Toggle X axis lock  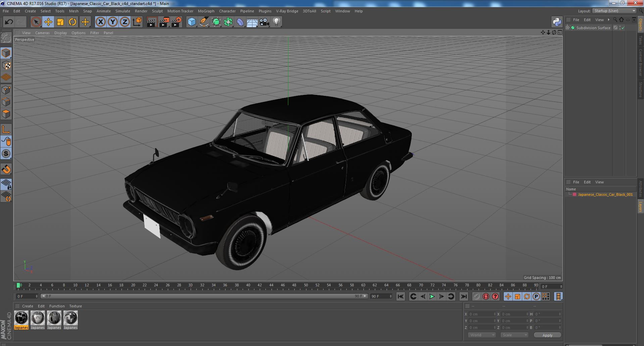click(x=100, y=22)
